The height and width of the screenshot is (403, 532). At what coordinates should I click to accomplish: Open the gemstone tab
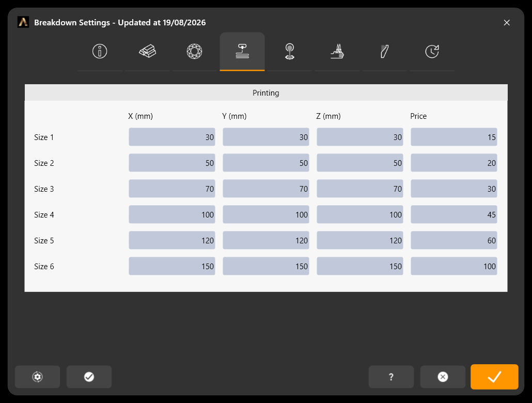coord(194,51)
